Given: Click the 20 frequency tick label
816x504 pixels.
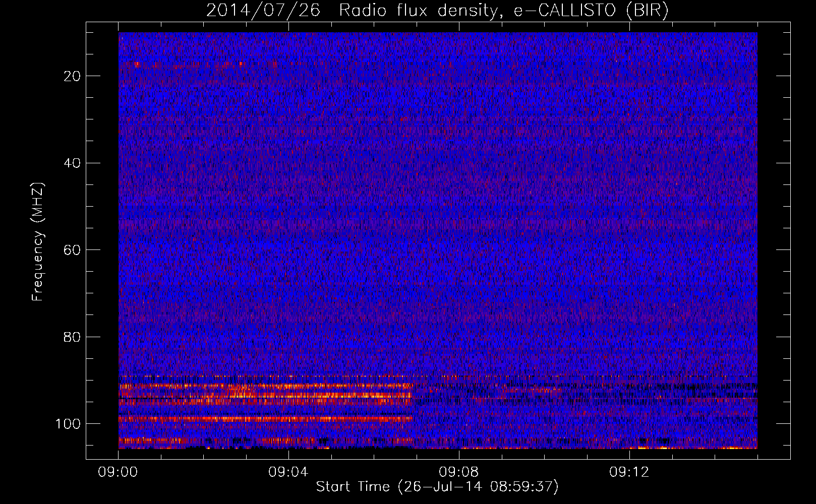Looking at the screenshot, I should pos(73,76).
